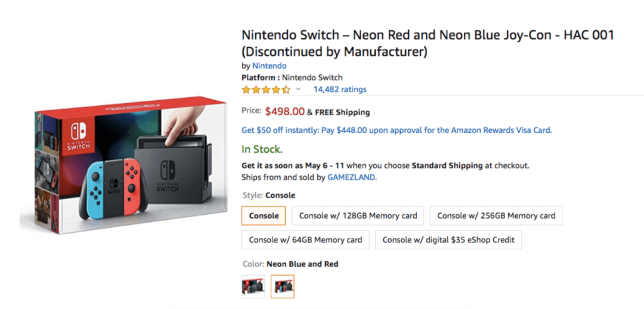Click the product title text

tap(428, 43)
